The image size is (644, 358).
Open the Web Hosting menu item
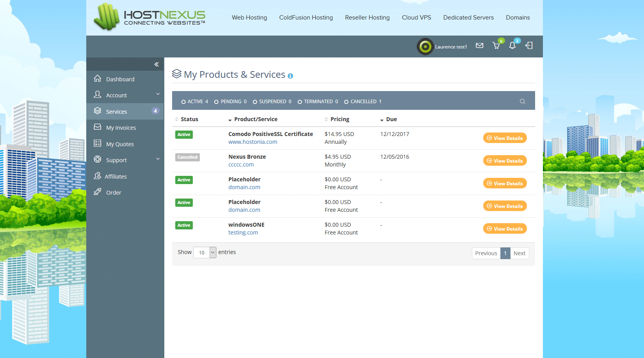(249, 18)
